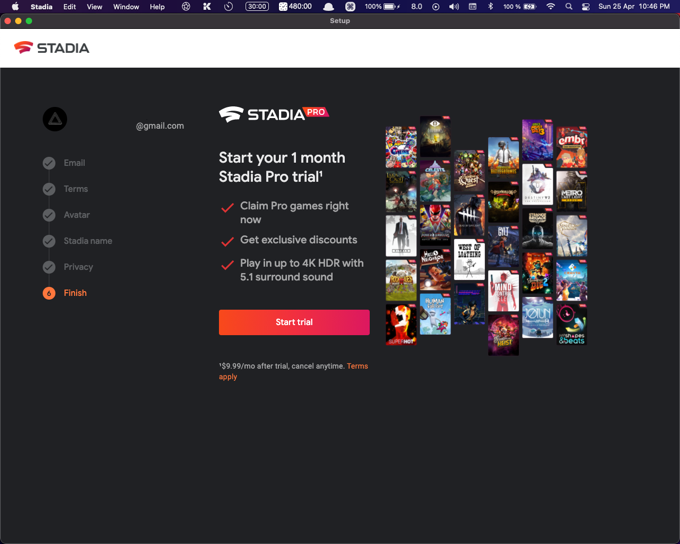The width and height of the screenshot is (680, 544).
Task: Click the Stadia name step checkmark
Action: 49,241
